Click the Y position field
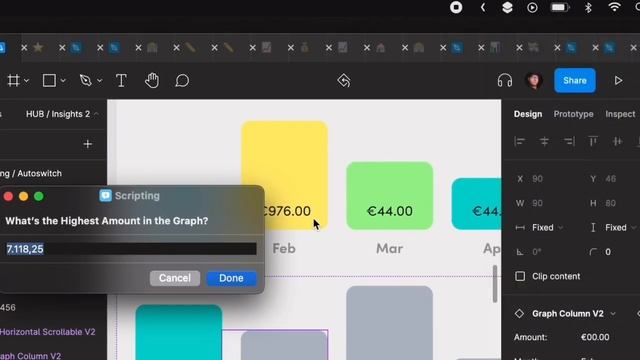Screen dimensions: 640x360 pyautogui.click(x=611, y=179)
